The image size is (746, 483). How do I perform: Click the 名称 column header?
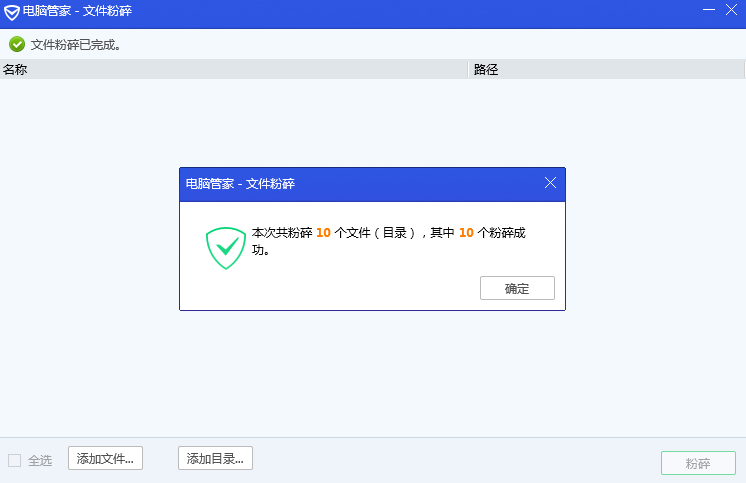click(x=234, y=69)
